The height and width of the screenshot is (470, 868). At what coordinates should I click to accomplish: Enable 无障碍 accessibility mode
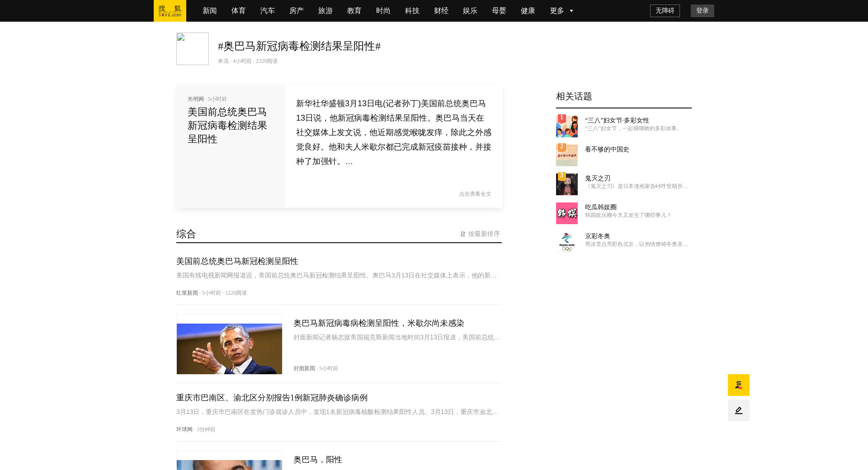(x=665, y=11)
